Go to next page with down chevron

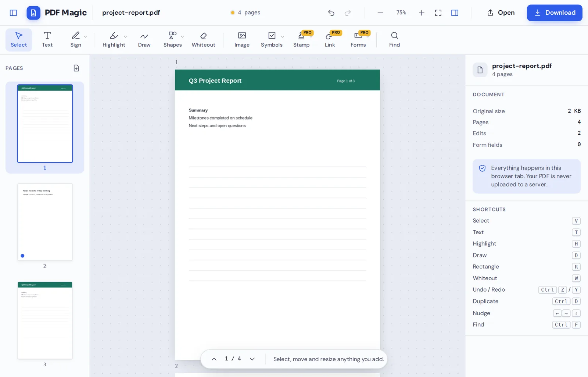[x=252, y=359]
